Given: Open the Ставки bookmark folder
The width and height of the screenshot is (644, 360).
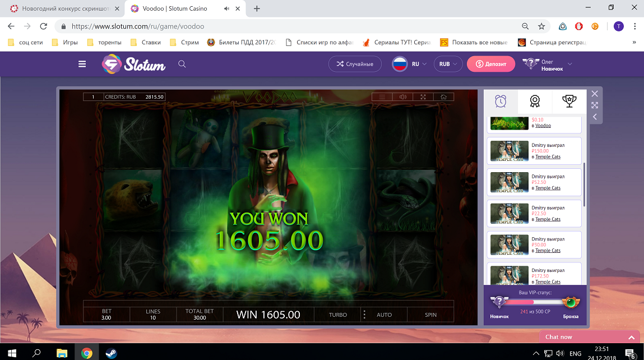Looking at the screenshot, I should coord(146,42).
